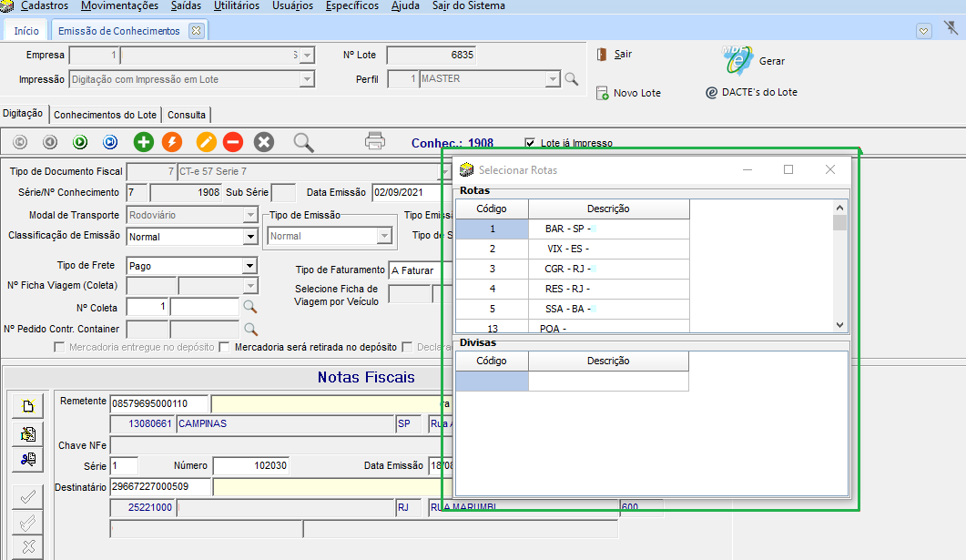The height and width of the screenshot is (560, 966).
Task: Click the gray X cancel icon
Action: (264, 142)
